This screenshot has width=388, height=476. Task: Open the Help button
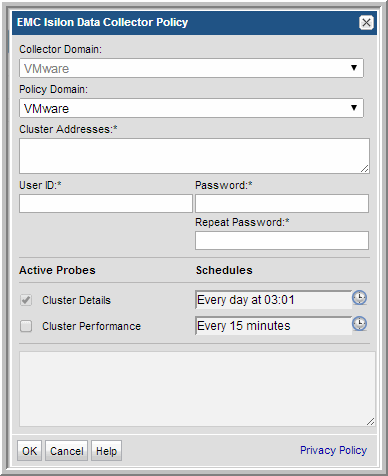[x=106, y=451]
